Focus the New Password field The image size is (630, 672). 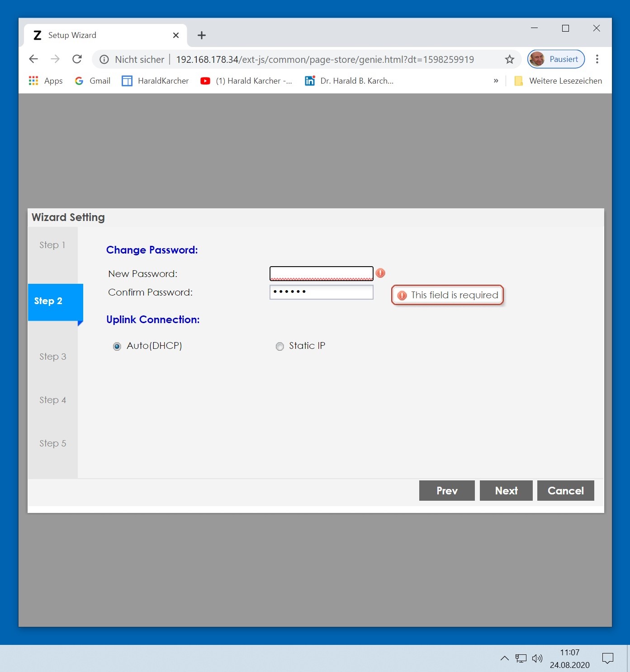[x=322, y=273]
